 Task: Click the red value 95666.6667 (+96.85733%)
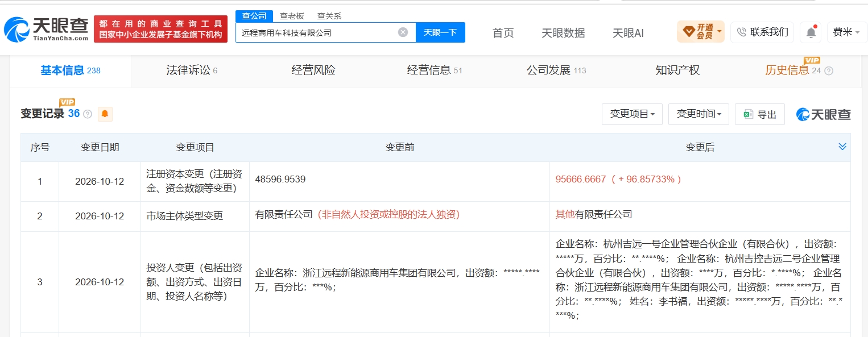pos(618,179)
